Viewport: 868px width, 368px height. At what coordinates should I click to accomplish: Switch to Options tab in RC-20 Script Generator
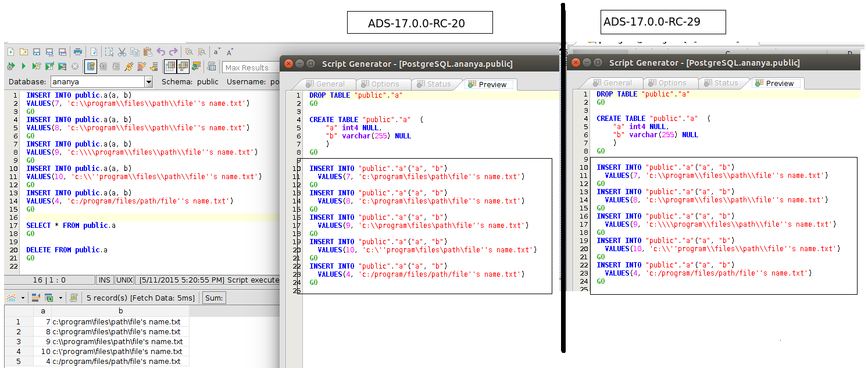point(380,84)
